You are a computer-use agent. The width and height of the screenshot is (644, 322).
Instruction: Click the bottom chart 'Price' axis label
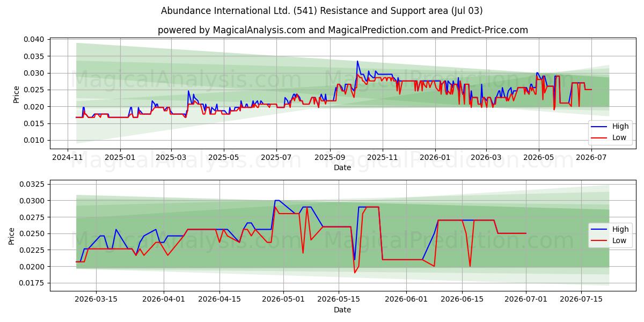(x=12, y=236)
